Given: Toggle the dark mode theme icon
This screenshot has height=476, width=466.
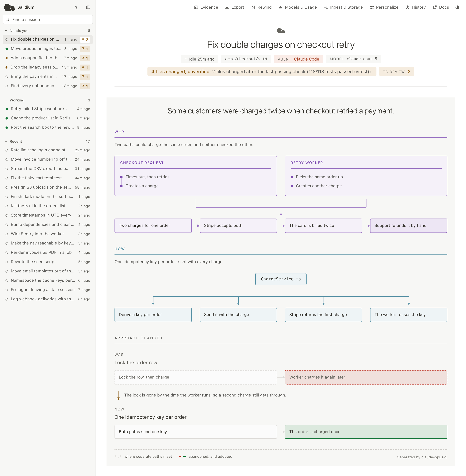Looking at the screenshot, I should tap(457, 7).
